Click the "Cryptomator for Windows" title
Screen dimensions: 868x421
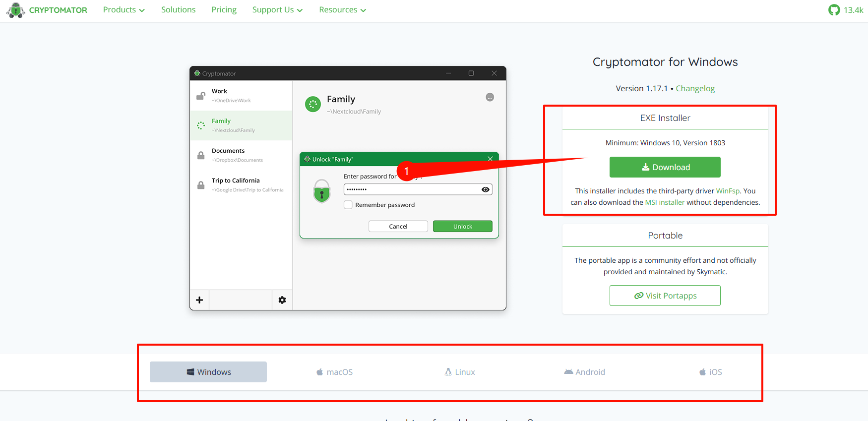pyautogui.click(x=665, y=62)
